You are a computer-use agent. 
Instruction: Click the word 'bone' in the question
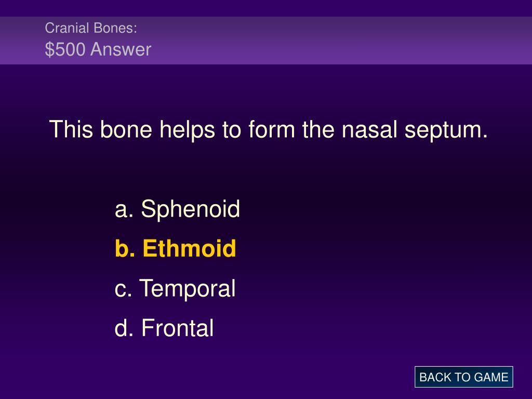click(126, 129)
